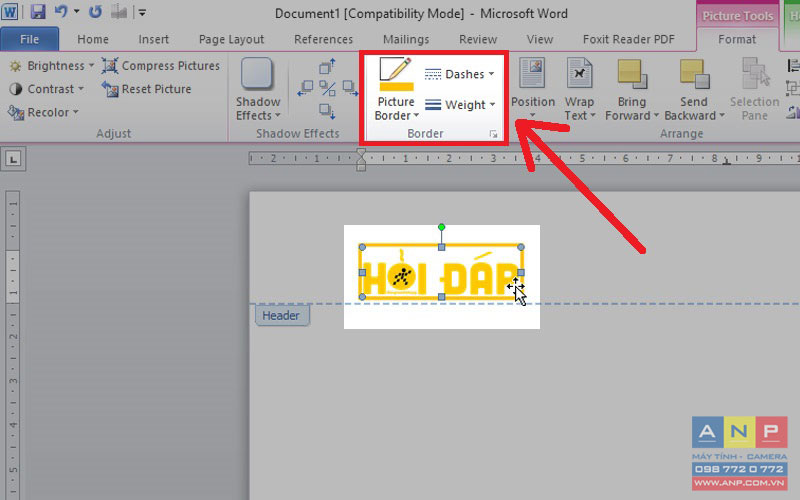Click the top-middle sizing handle of picture

[441, 247]
